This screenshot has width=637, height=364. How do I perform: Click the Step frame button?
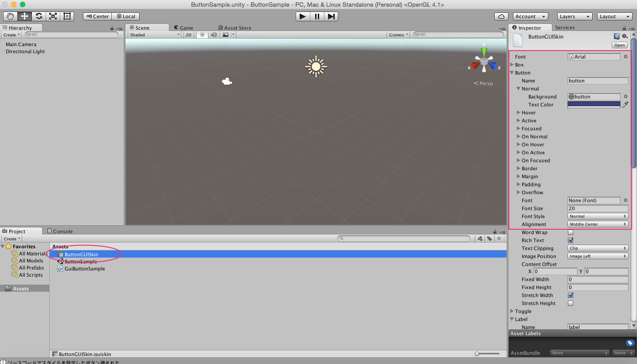[331, 16]
